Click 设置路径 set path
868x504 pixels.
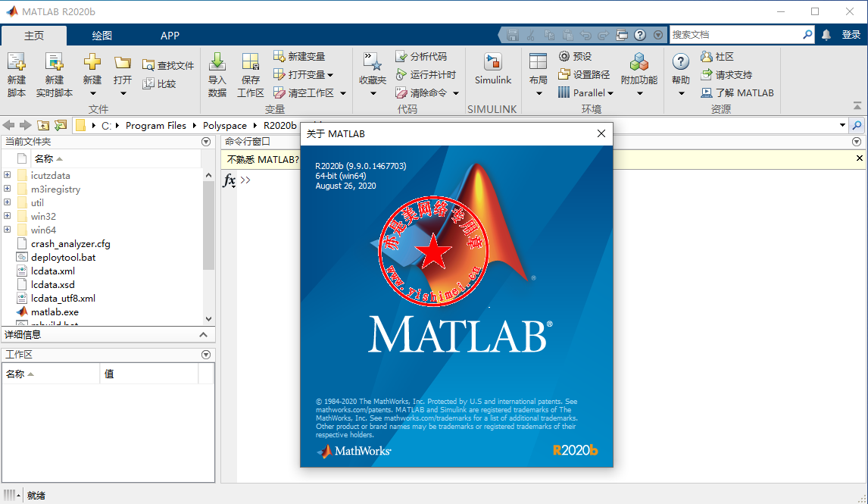click(584, 75)
